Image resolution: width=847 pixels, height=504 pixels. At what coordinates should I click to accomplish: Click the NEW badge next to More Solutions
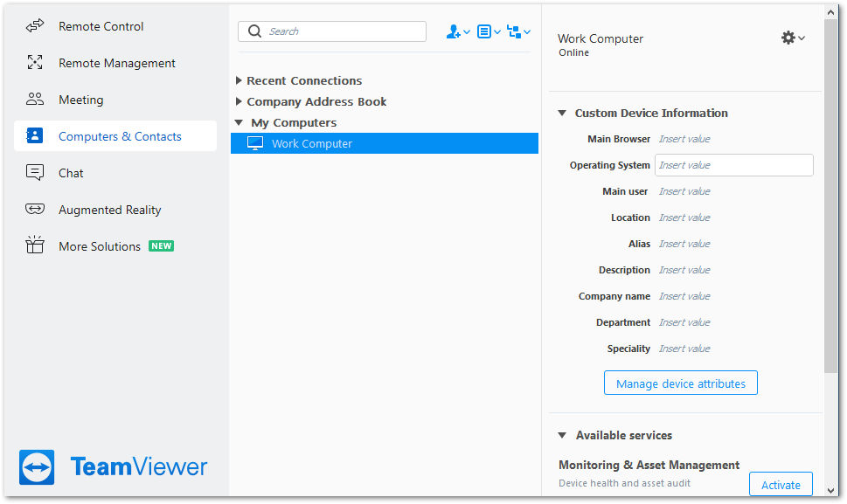click(161, 246)
